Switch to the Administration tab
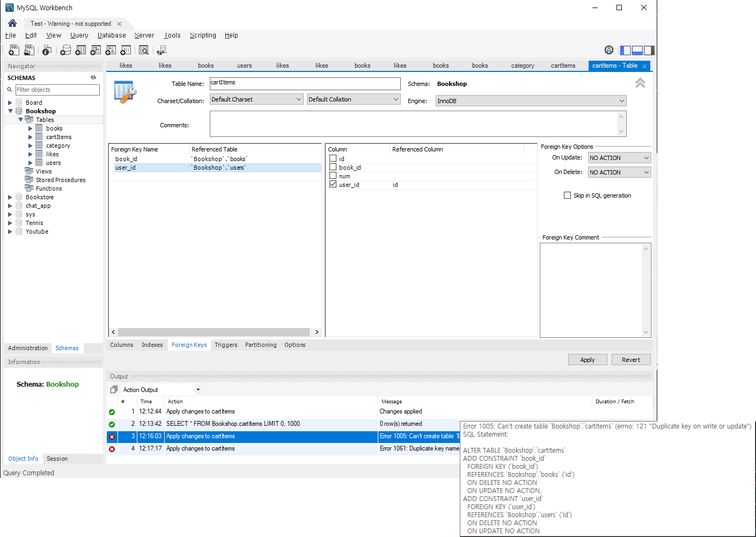The height and width of the screenshot is (537, 756). (28, 348)
